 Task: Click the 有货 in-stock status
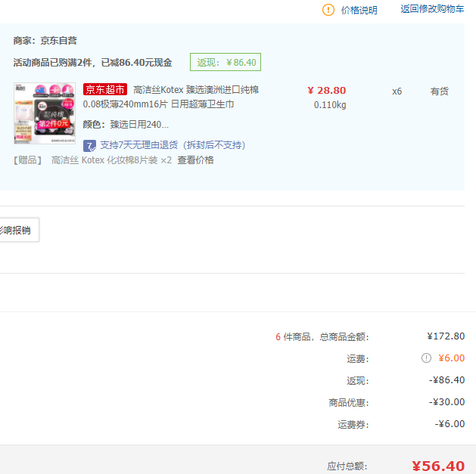tap(439, 91)
